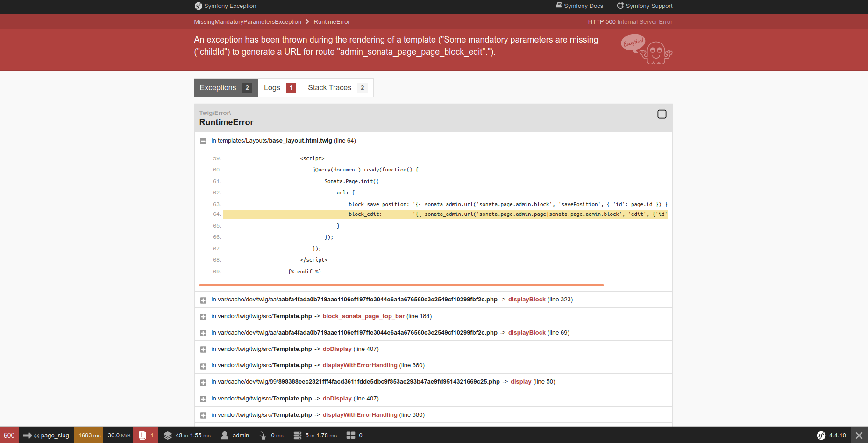Open the Twig 0 ms panel icon
868x443 pixels.
coord(263,436)
